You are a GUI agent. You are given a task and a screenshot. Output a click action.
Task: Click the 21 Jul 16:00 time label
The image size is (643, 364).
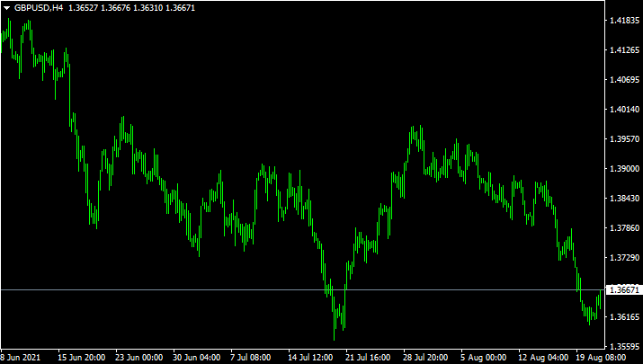coord(368,358)
